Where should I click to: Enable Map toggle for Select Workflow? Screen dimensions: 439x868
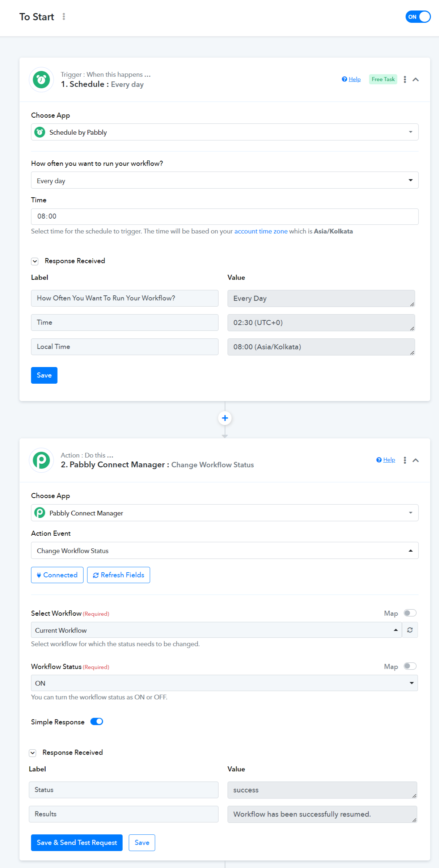click(x=410, y=613)
